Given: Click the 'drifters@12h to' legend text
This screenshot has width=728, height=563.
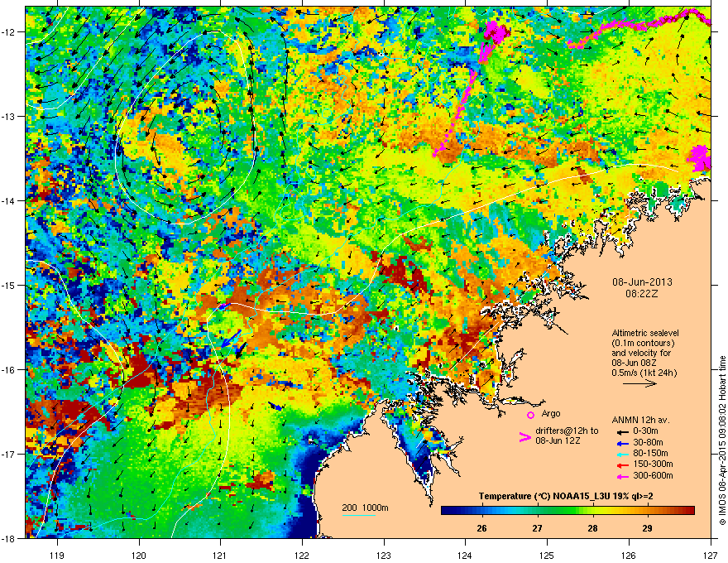Looking at the screenshot, I should pyautogui.click(x=567, y=431).
